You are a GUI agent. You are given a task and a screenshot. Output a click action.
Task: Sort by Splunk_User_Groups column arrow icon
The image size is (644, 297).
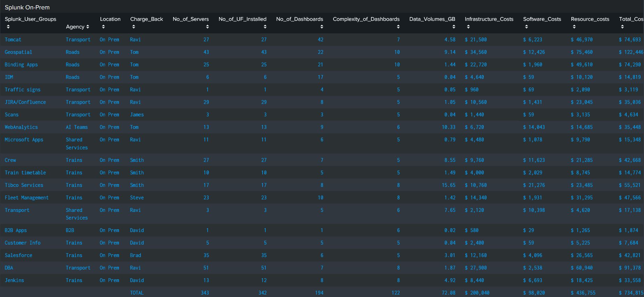(x=8, y=27)
